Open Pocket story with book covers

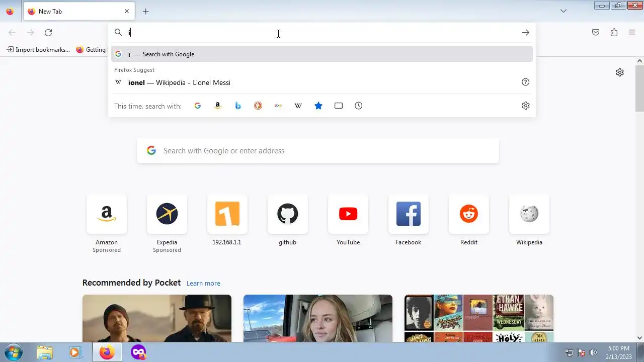[x=479, y=318]
